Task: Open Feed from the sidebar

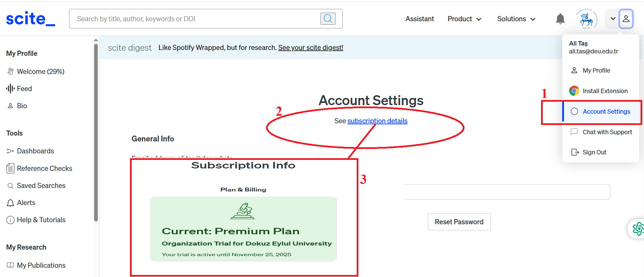Action: [24, 89]
